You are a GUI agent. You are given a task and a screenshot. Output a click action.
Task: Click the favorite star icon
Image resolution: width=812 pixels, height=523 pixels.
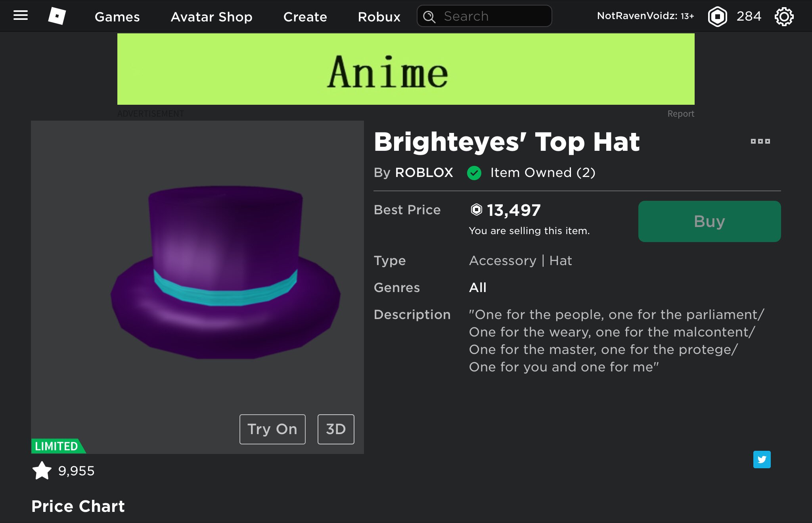(42, 471)
